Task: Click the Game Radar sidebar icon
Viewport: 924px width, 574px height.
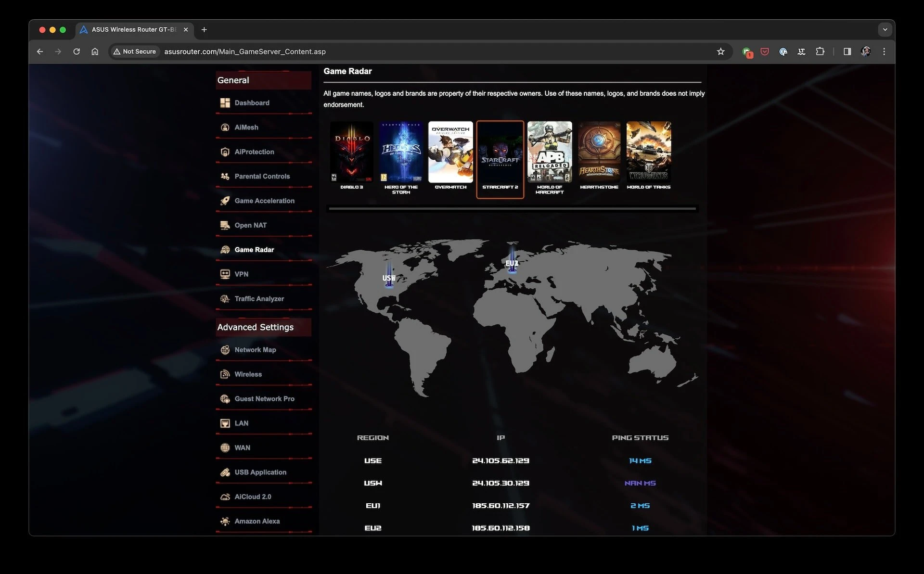Action: pyautogui.click(x=225, y=250)
